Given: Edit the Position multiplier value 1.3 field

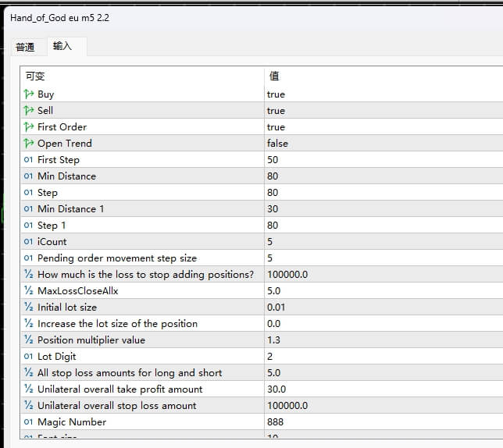Looking at the screenshot, I should 273,340.
